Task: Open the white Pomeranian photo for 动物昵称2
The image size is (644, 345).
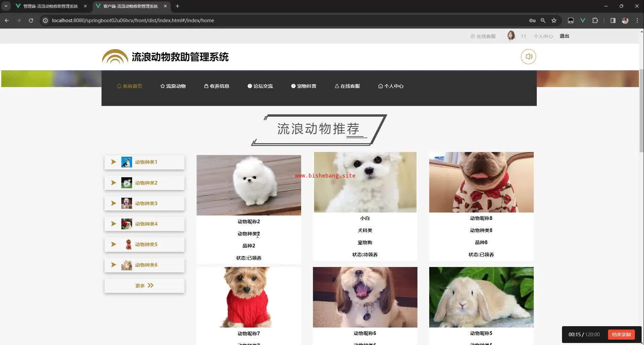Action: [249, 185]
